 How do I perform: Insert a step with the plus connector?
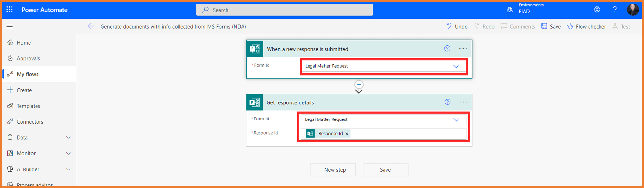[x=359, y=85]
